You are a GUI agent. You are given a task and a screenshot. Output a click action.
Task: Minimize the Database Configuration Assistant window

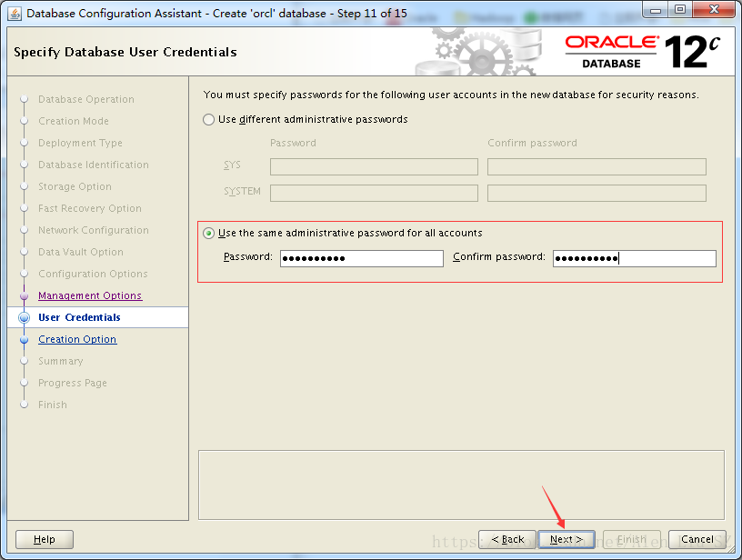click(656, 10)
